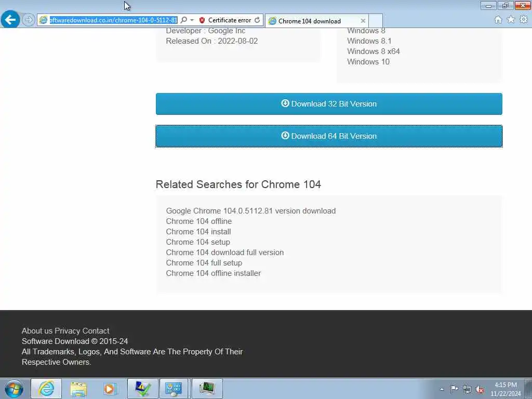Click the 'Windows 10' text

click(368, 62)
